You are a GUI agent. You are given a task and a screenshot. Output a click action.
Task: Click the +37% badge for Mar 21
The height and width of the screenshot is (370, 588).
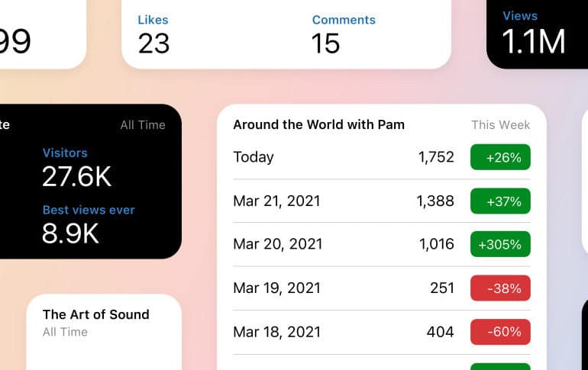coord(500,201)
